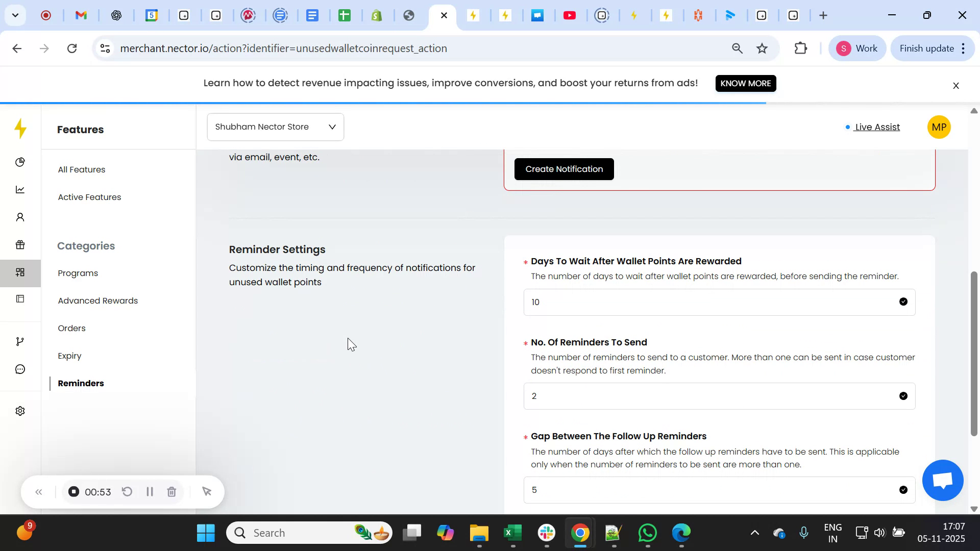Toggle the cursor highlight in recorder toolbar
Viewport: 980px width, 551px height.
coord(206,492)
